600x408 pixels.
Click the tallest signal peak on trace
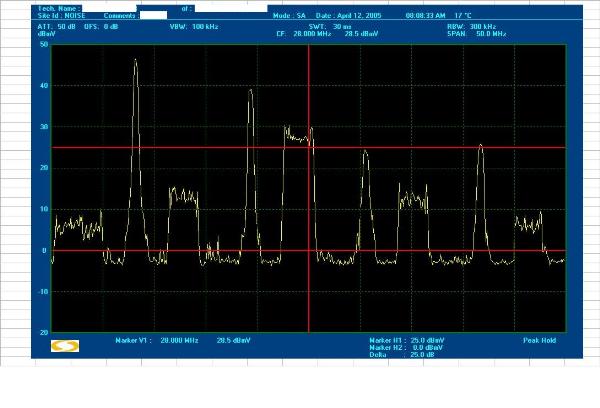(x=136, y=60)
